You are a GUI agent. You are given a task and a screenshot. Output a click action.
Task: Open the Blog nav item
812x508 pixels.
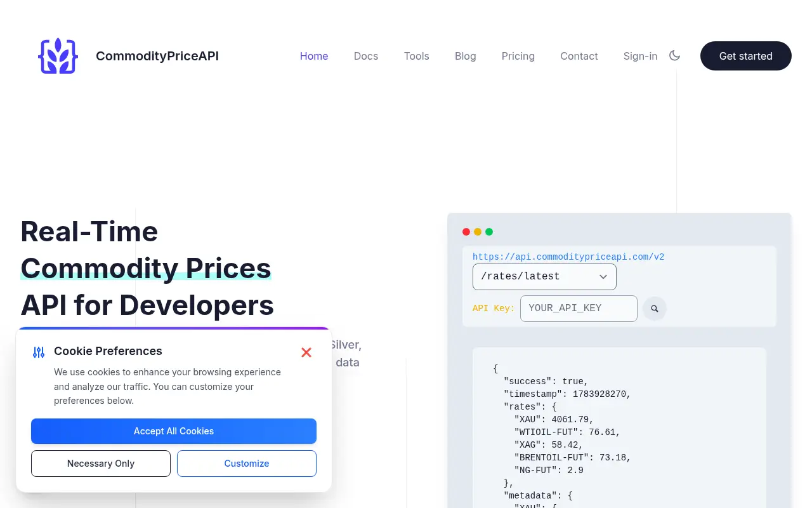click(x=466, y=56)
